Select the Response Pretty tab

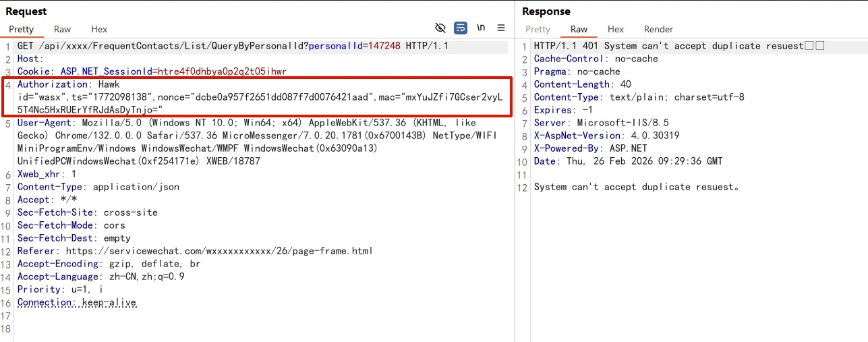tap(538, 29)
